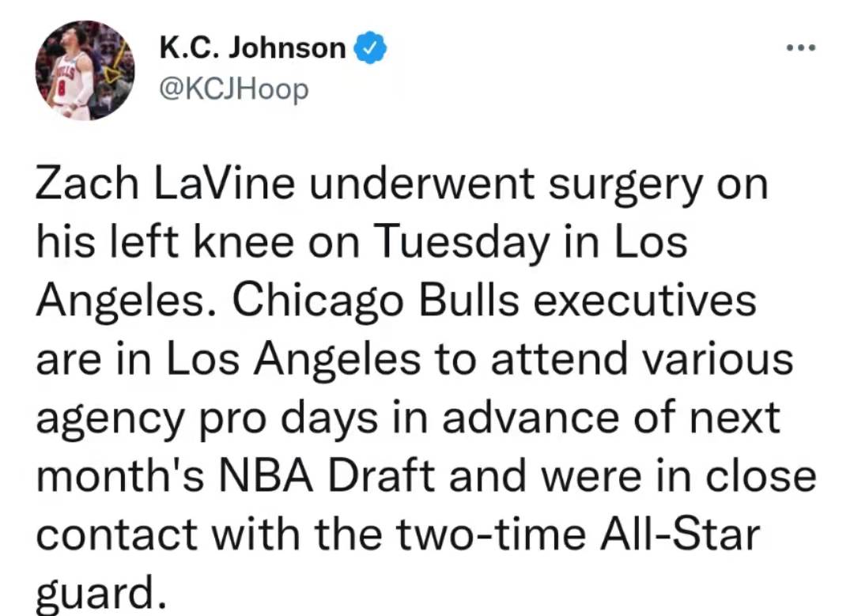Image resolution: width=854 pixels, height=616 pixels.
Task: Click the words "attend various"
Action: point(642,358)
